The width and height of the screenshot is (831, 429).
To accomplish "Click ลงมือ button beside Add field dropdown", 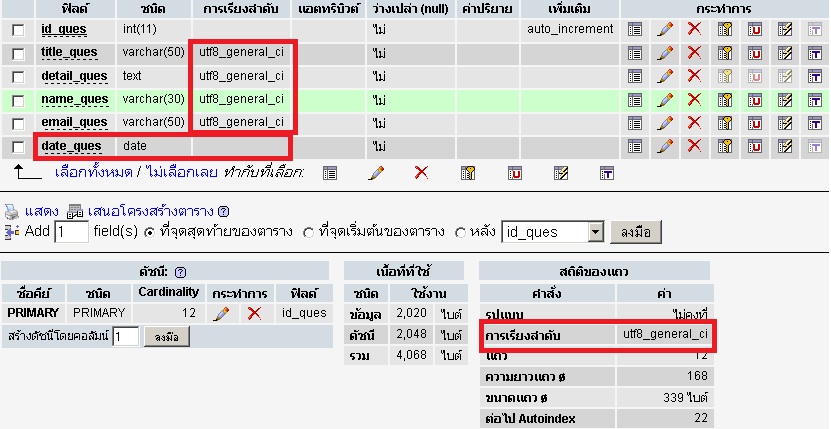I will [635, 232].
